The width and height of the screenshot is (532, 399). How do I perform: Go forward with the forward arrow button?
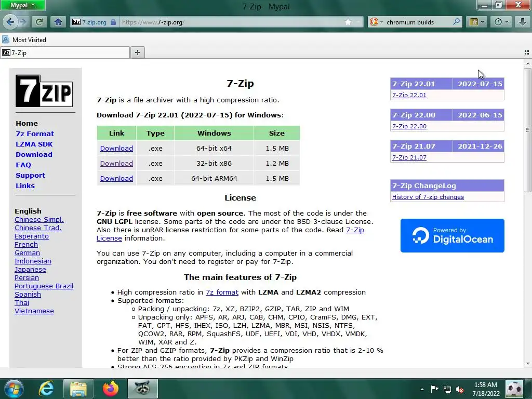coord(23,22)
